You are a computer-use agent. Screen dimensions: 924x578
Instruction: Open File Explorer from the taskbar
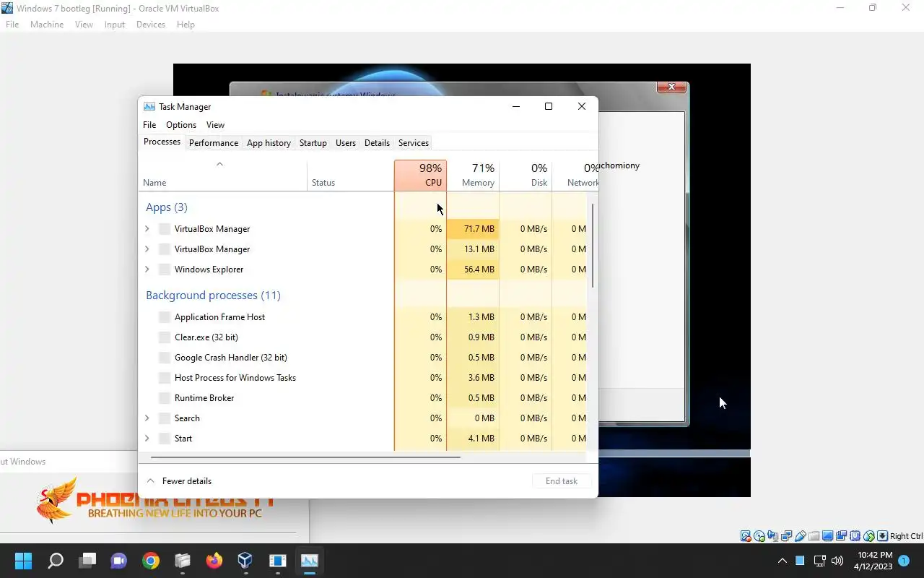(182, 561)
